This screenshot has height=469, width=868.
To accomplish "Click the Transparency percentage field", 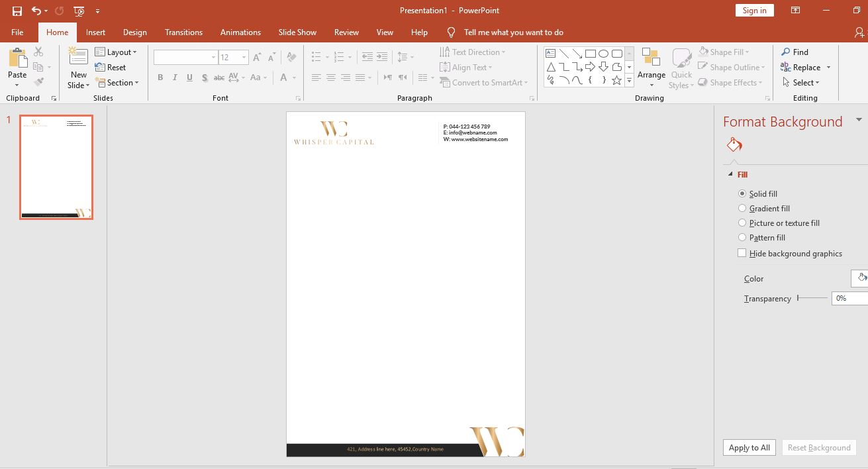I will 850,298.
